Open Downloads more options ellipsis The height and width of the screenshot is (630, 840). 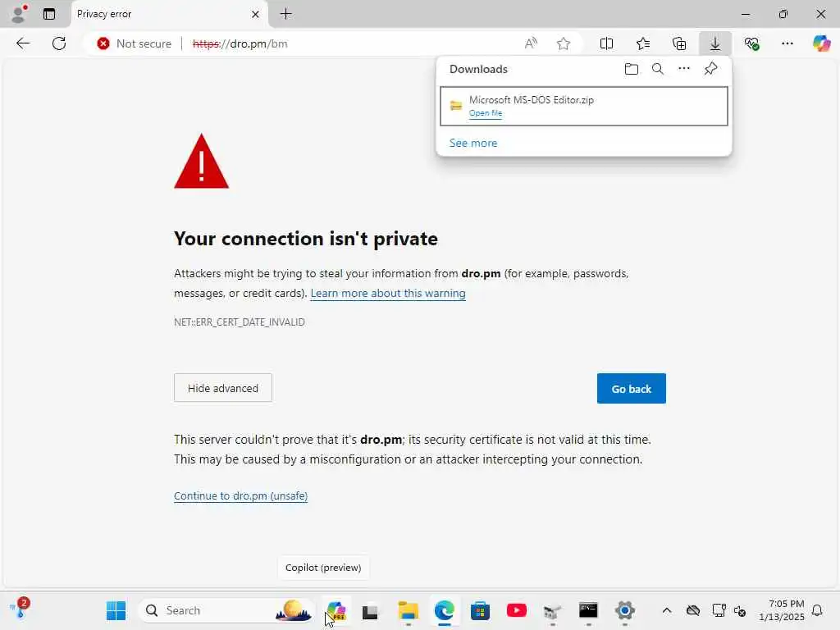pyautogui.click(x=683, y=69)
